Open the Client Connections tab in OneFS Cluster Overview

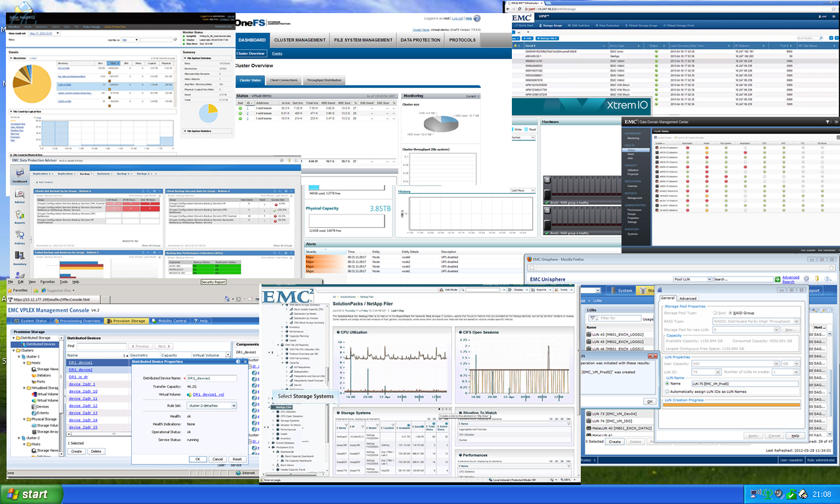coord(283,81)
